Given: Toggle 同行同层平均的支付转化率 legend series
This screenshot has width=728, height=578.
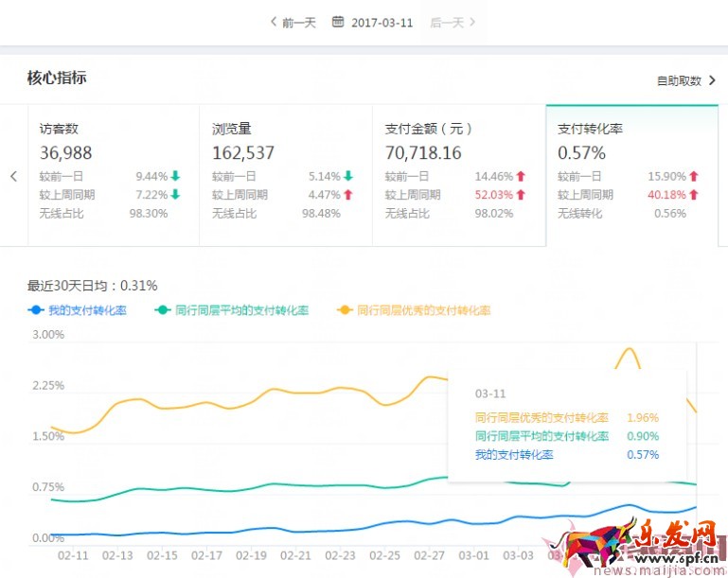Looking at the screenshot, I should click(239, 310).
